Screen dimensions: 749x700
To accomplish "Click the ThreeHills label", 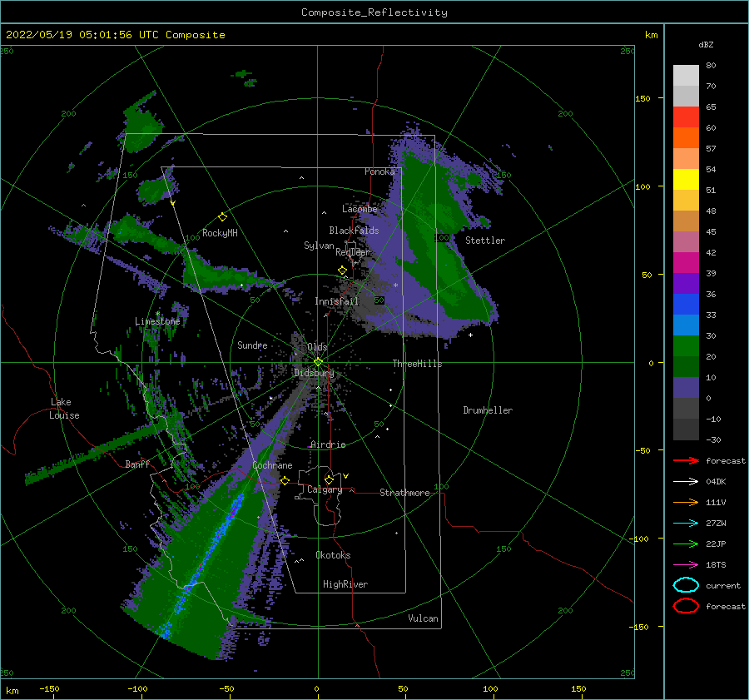I will point(417,364).
